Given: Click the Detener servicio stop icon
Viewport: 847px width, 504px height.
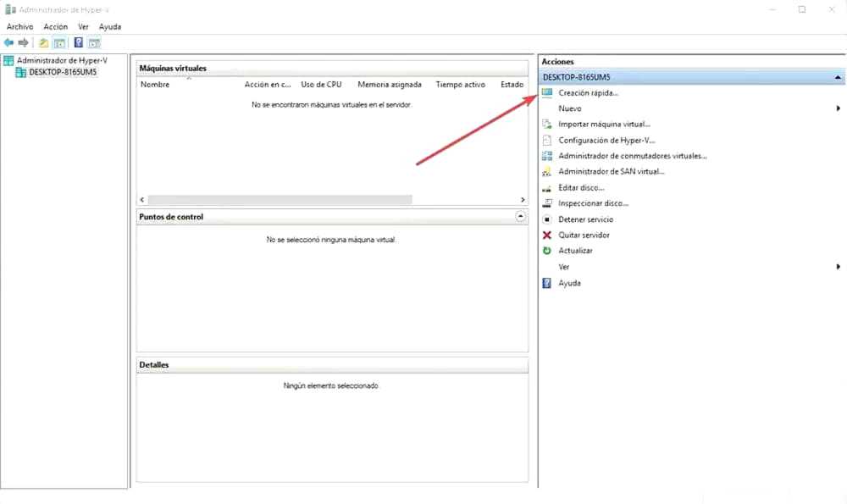Looking at the screenshot, I should (x=547, y=219).
